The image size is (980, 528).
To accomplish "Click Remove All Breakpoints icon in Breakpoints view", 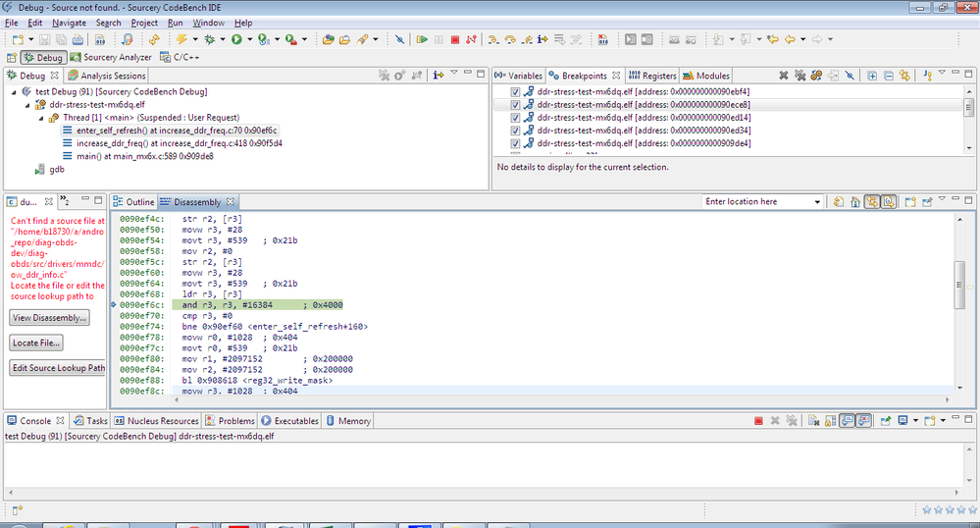I will 799,76.
